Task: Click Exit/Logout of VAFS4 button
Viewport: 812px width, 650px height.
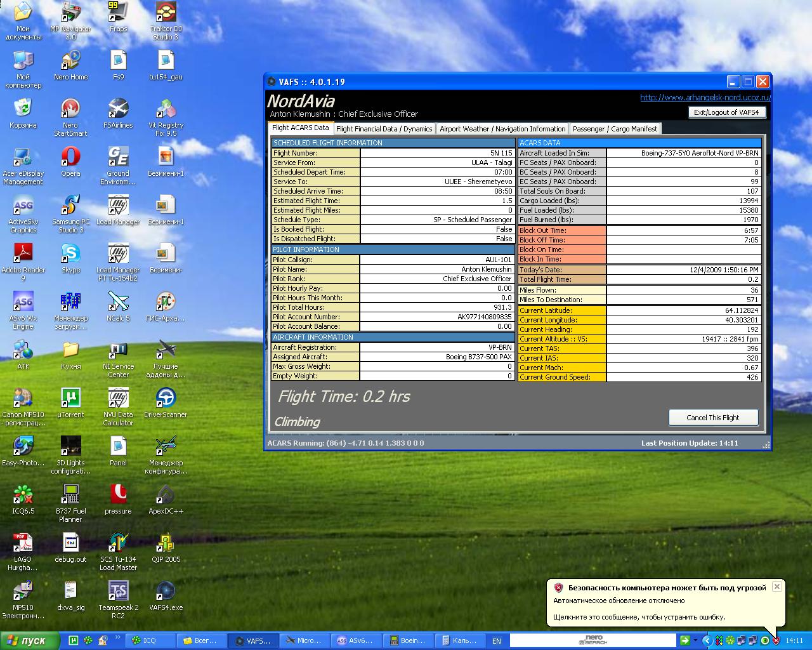Action: 726,112
